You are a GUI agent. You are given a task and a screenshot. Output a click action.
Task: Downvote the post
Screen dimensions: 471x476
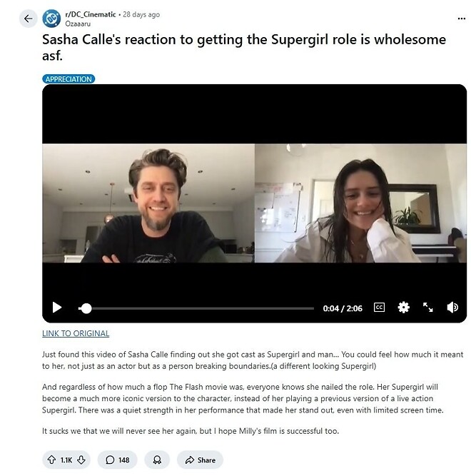click(81, 460)
